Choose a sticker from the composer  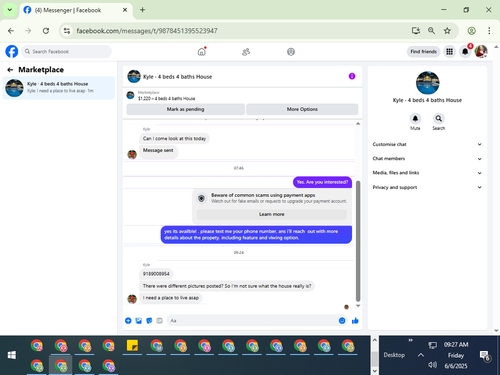point(149,321)
